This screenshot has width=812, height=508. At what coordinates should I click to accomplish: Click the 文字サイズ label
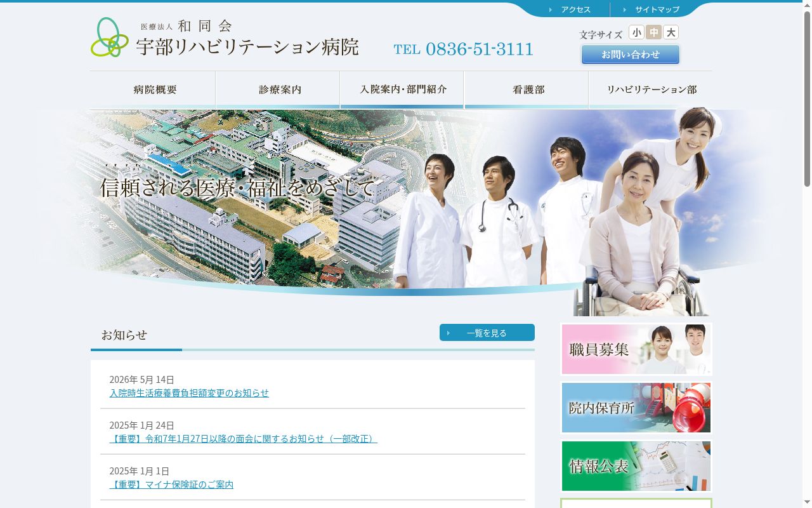601,35
